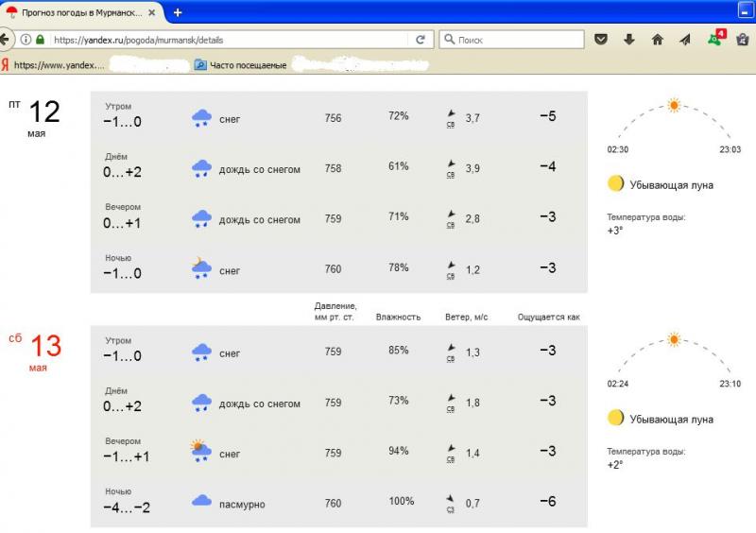Open the 'Часто посещаемые' bookmarks folder
The height and width of the screenshot is (533, 756).
coord(241,65)
